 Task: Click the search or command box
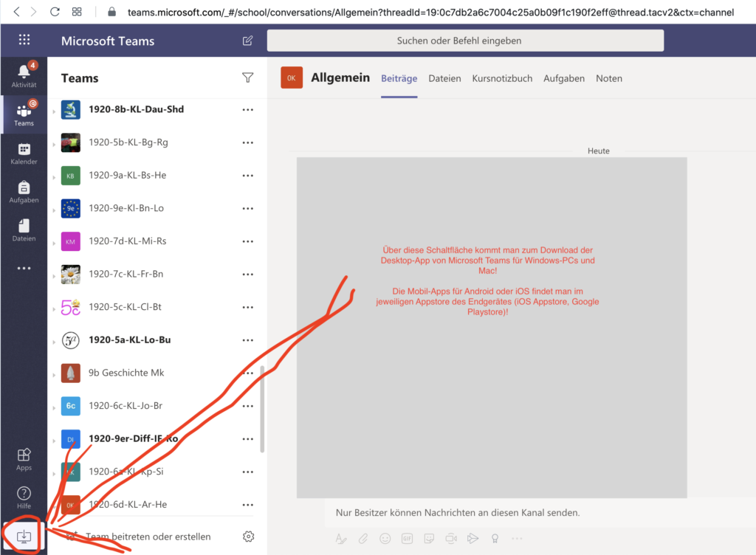[465, 41]
